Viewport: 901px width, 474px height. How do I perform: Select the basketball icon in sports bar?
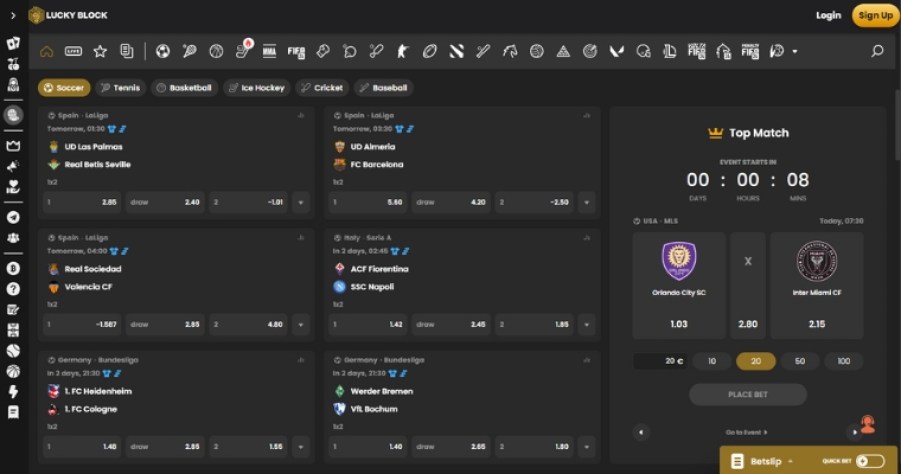tap(216, 51)
